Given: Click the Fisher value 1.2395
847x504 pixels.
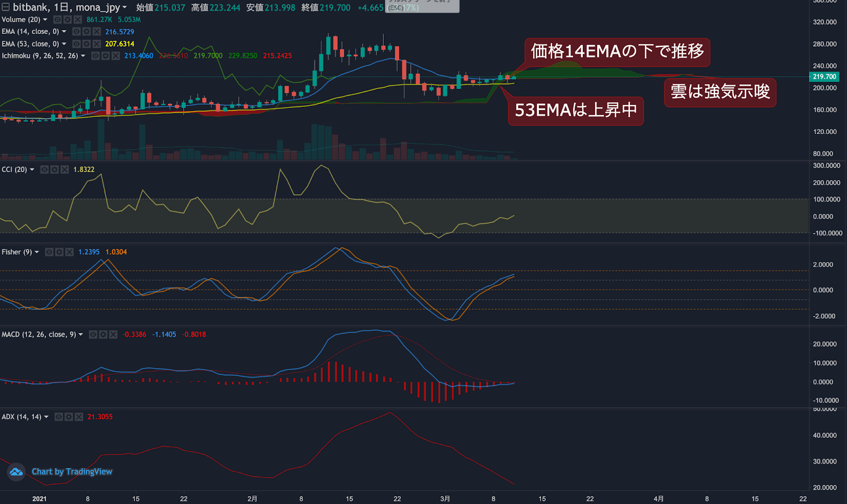Looking at the screenshot, I should pyautogui.click(x=89, y=252).
